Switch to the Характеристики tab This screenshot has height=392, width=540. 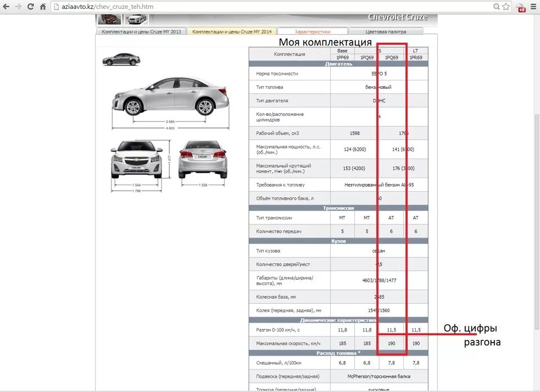point(313,31)
